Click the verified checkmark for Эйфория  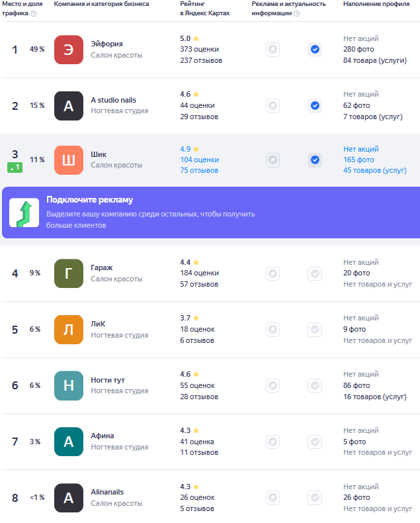click(315, 50)
